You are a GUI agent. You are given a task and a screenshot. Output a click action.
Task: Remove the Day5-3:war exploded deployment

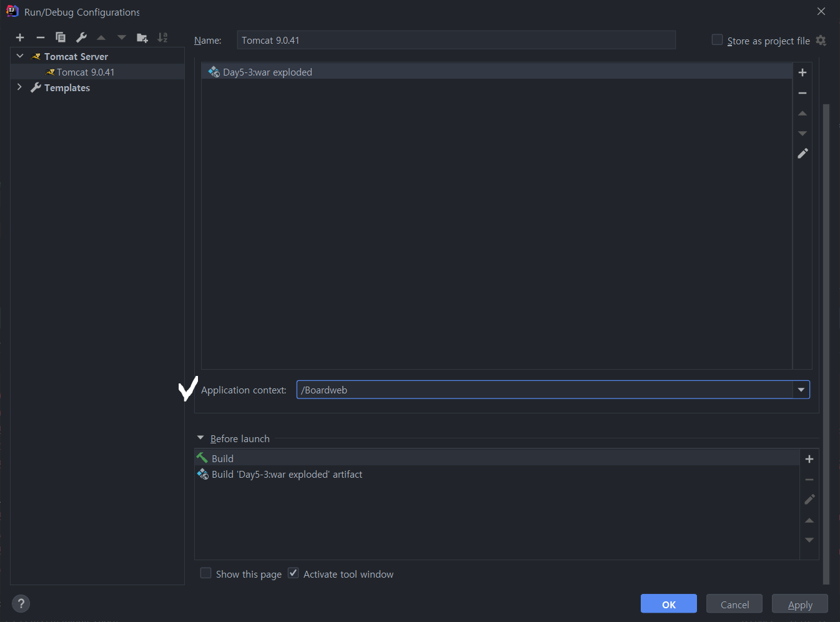pyautogui.click(x=803, y=93)
